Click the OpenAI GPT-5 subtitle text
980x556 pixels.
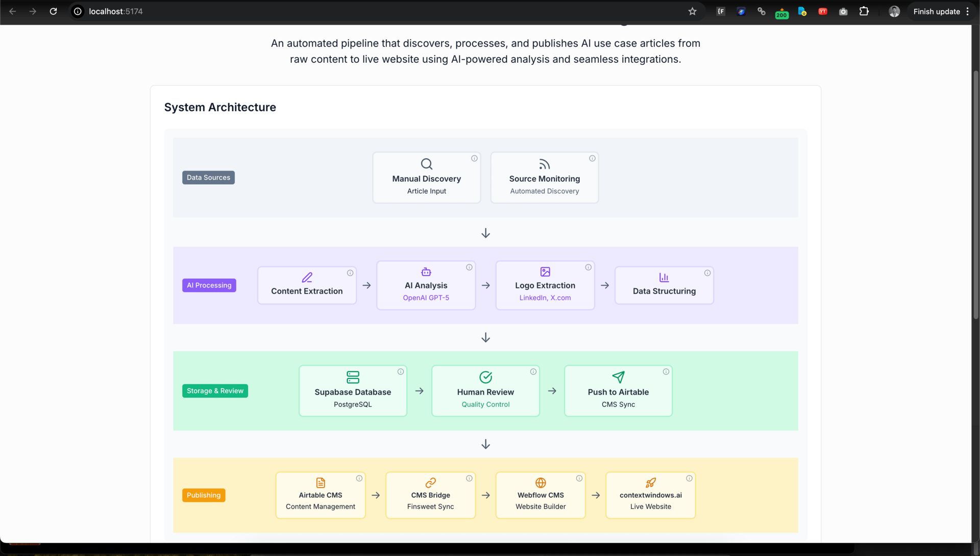426,298
